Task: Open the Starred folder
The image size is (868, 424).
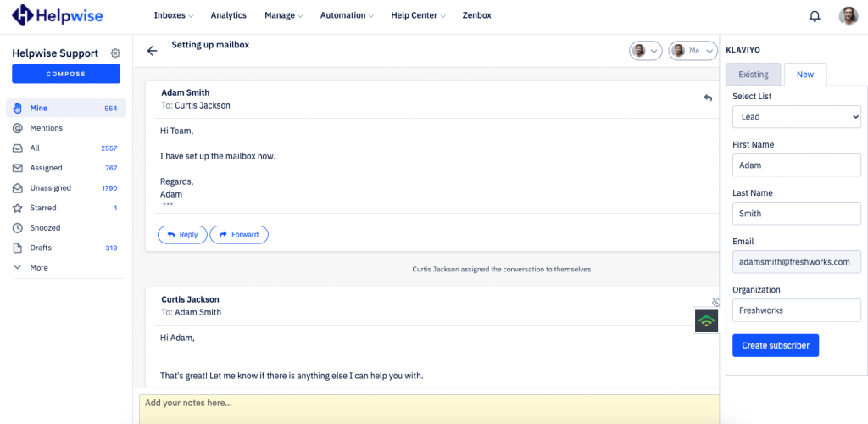Action: 43,208
